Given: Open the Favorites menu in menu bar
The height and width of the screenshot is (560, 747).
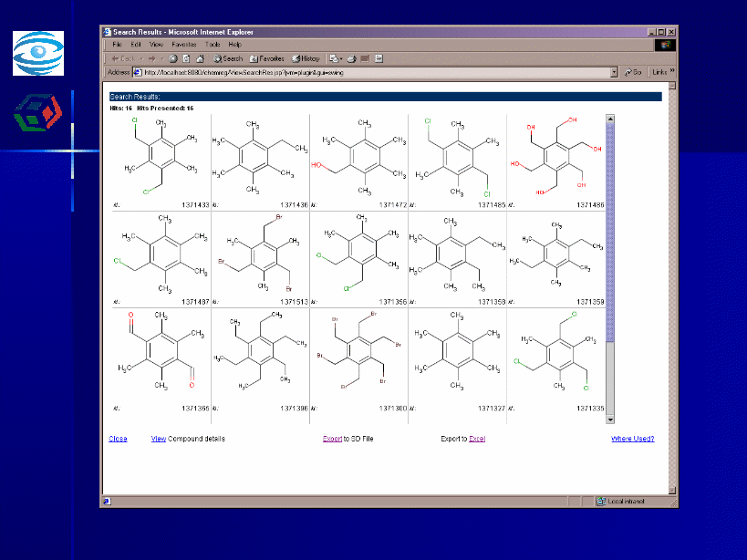Looking at the screenshot, I should point(183,44).
